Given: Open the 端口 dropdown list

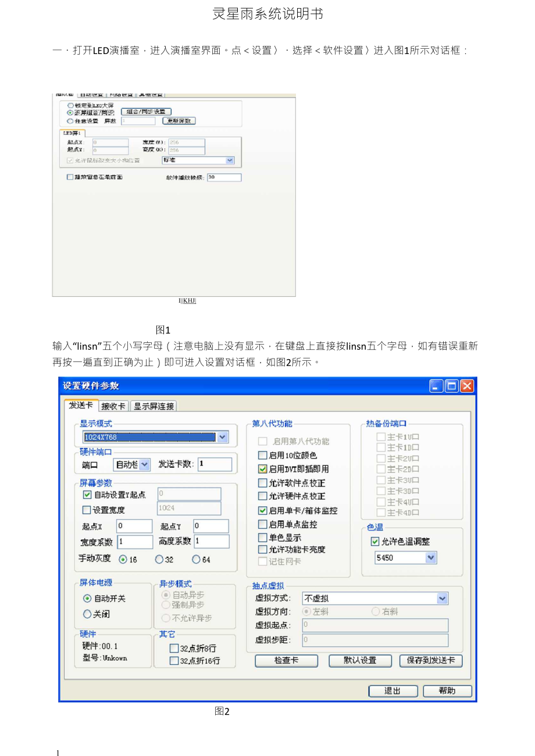Looking at the screenshot, I should point(144,464).
